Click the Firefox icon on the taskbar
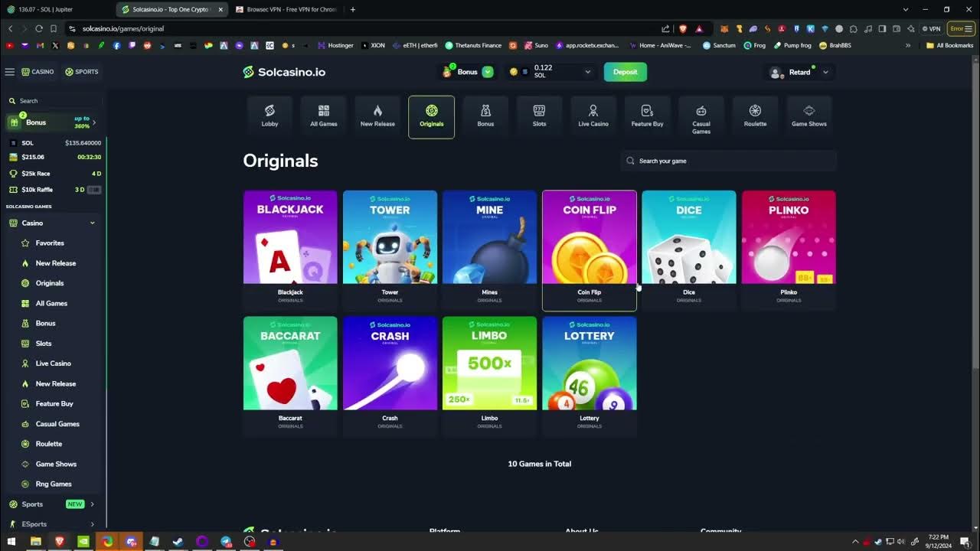 coord(106,542)
